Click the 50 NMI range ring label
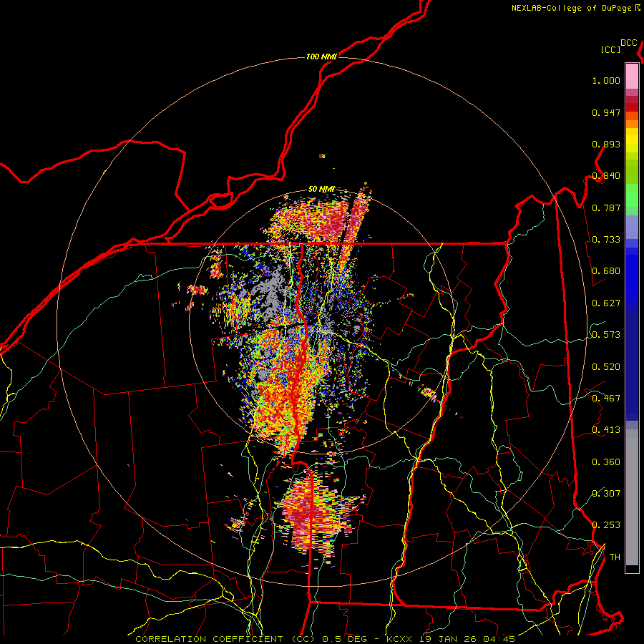Screen dimensions: 644x644 point(321,189)
